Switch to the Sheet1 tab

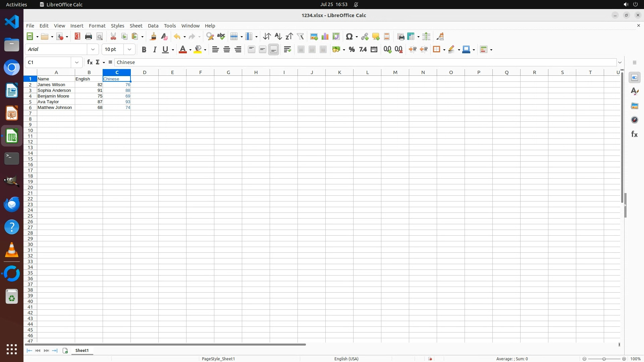pos(82,351)
